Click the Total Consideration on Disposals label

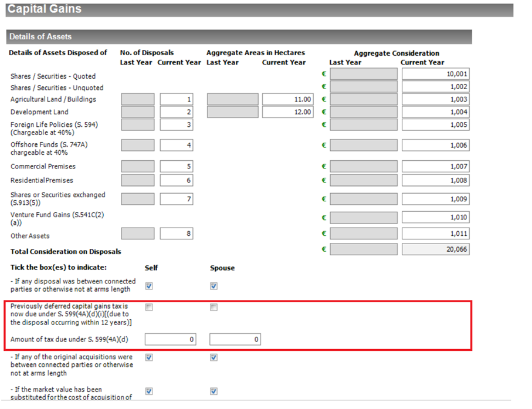(66, 252)
